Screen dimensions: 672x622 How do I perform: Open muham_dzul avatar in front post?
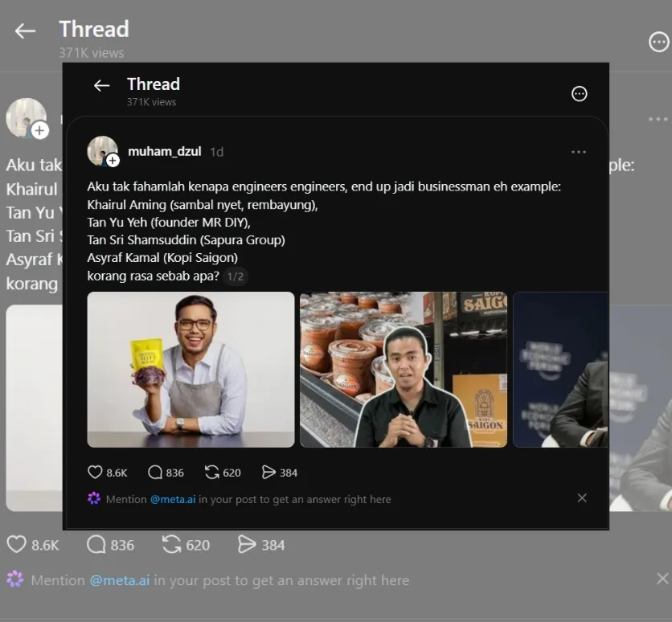(102, 150)
